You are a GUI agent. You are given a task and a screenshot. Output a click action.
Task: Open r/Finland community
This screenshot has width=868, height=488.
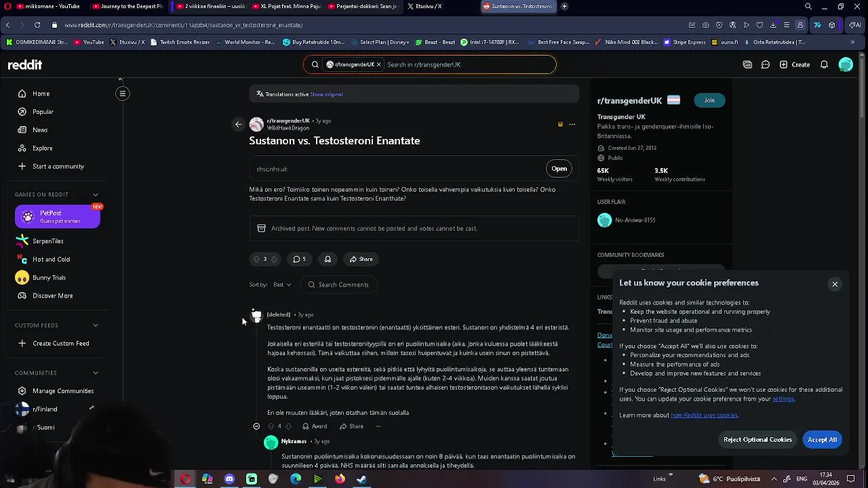tap(45, 409)
